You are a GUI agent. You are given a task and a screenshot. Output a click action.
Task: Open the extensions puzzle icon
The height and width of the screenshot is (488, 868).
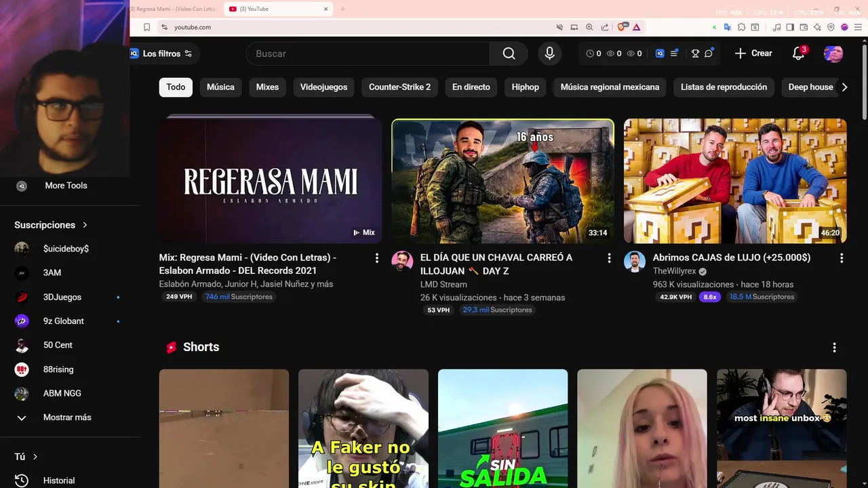[x=741, y=27]
